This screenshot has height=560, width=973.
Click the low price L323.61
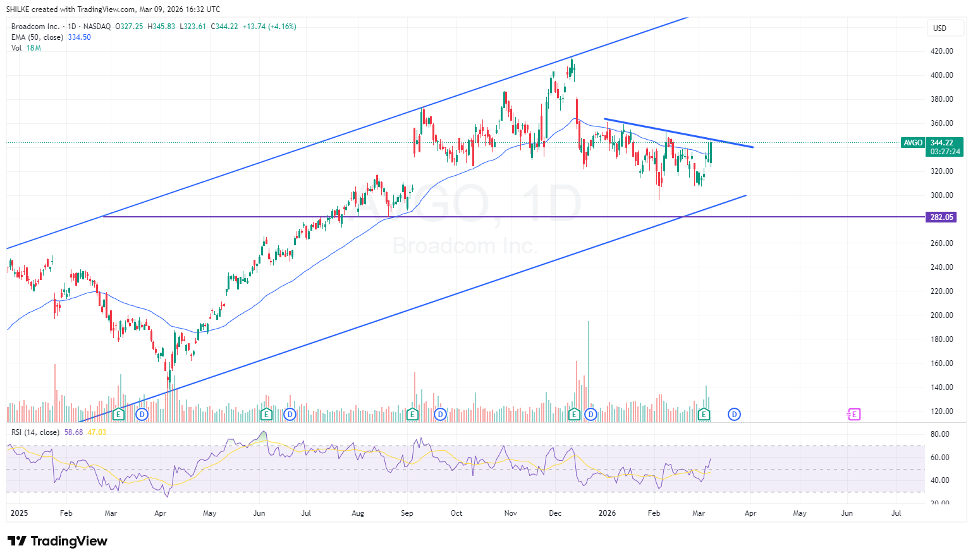pos(193,27)
